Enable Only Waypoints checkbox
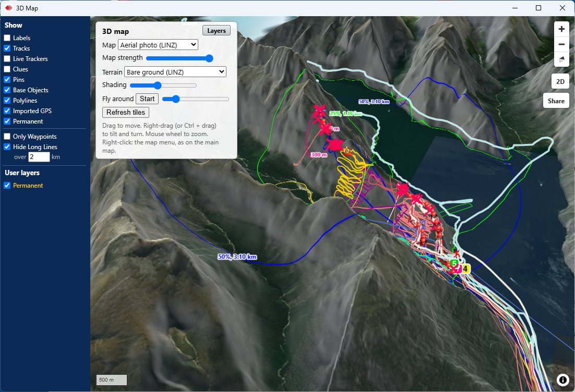 [x=7, y=136]
